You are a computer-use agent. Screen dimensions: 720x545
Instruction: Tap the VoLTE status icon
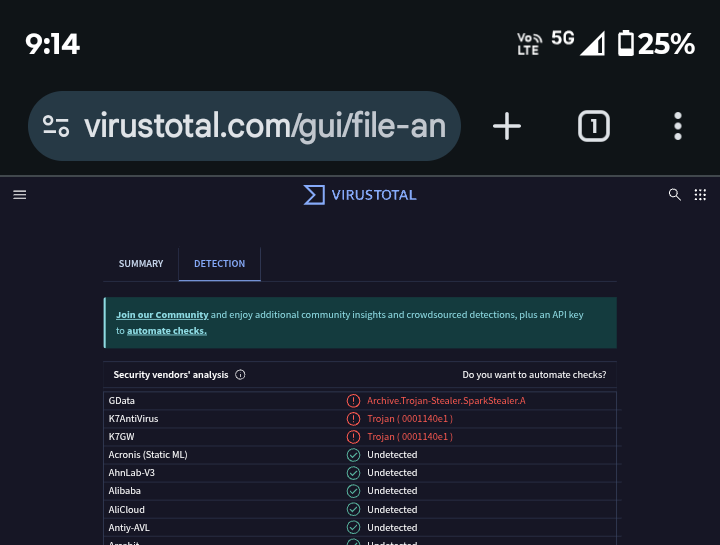(529, 44)
